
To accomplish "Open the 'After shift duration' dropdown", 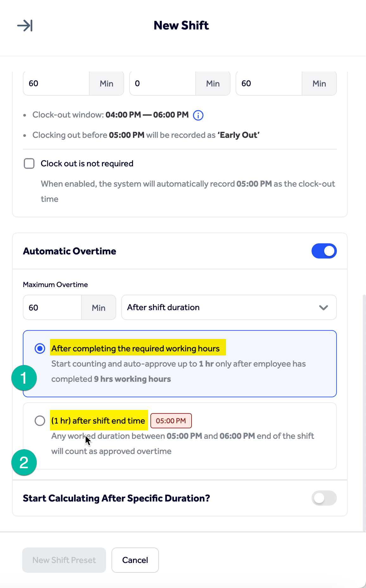I will pyautogui.click(x=229, y=307).
